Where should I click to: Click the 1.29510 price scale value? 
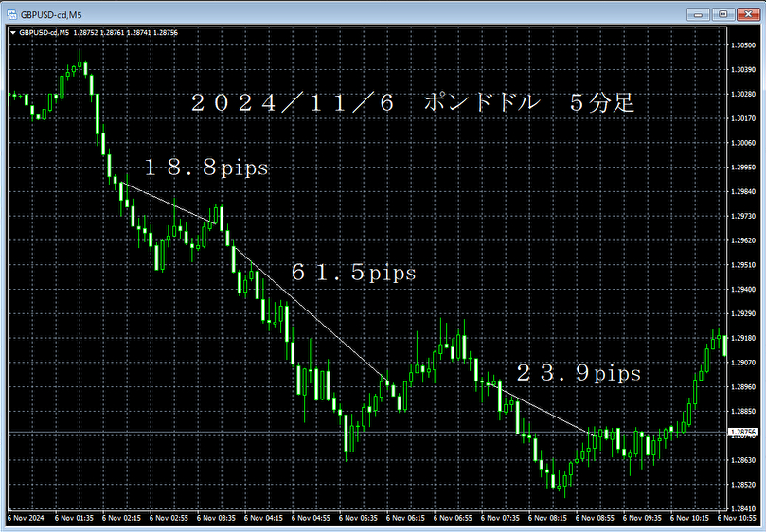pos(743,265)
